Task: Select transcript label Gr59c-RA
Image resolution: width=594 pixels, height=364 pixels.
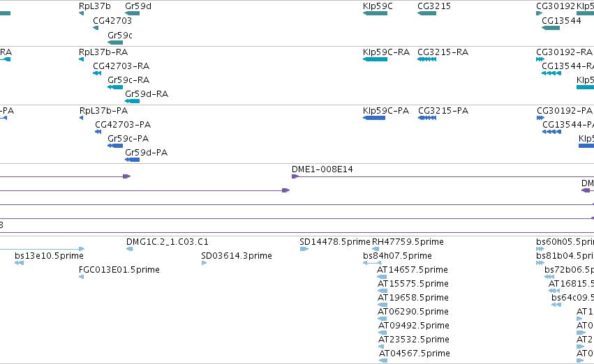Action: tap(128, 80)
